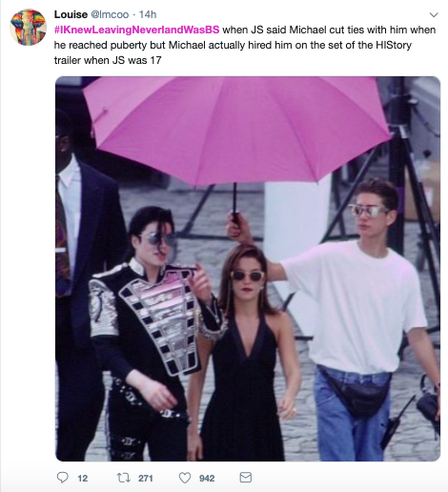Click the black fanny pack in the photo
This screenshot has height=492, width=448.
355,391
